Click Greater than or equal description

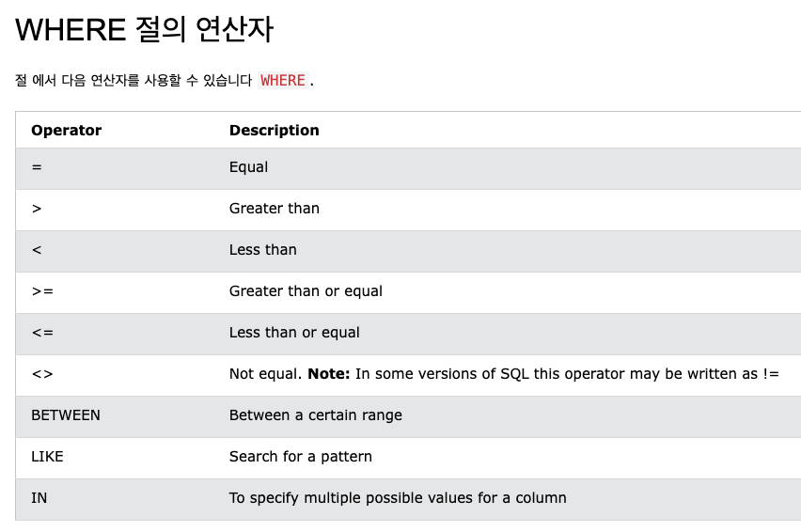(x=306, y=291)
